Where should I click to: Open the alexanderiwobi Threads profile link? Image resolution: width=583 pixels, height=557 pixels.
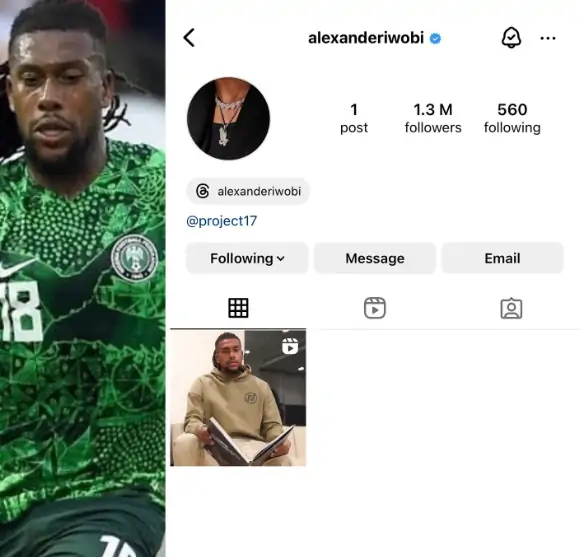pyautogui.click(x=248, y=191)
